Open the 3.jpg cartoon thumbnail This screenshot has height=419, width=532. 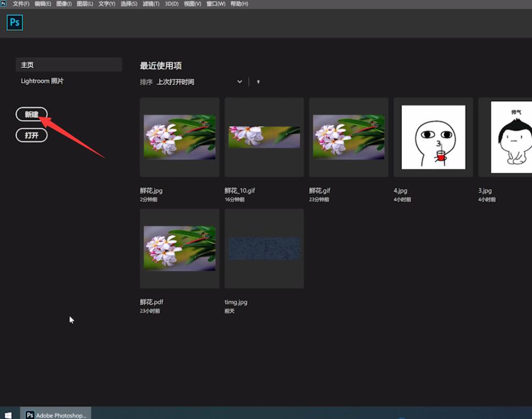click(505, 137)
